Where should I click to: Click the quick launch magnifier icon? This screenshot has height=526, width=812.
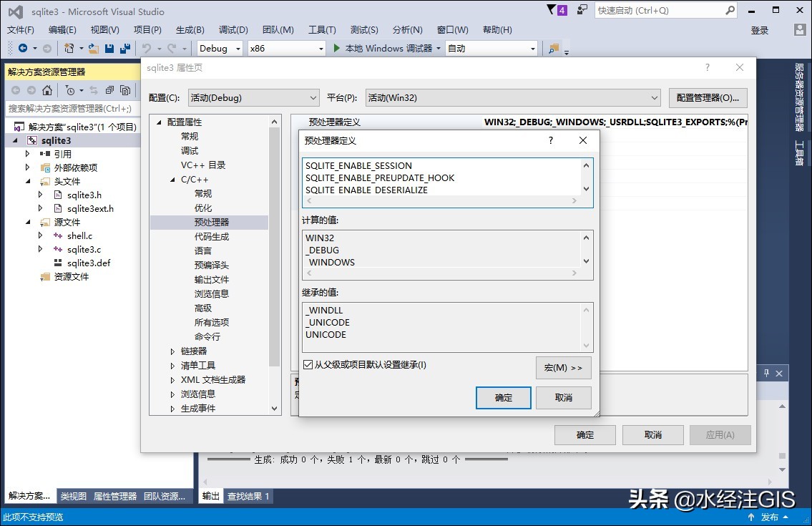point(730,10)
